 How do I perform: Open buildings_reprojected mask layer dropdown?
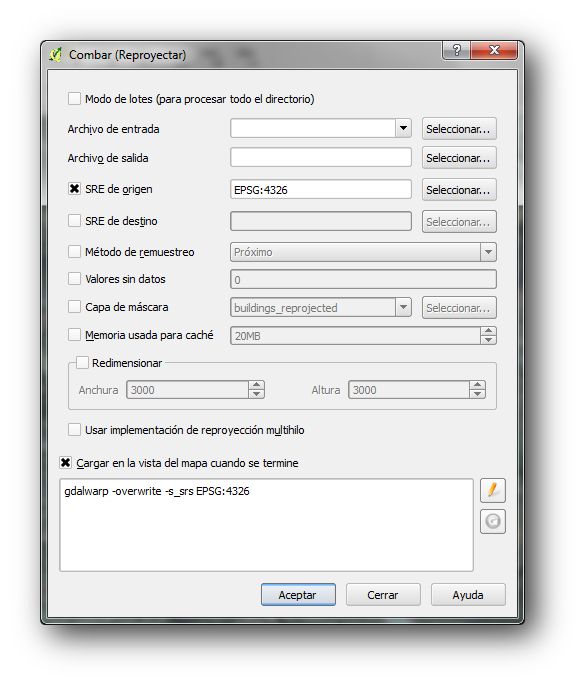pos(403,308)
